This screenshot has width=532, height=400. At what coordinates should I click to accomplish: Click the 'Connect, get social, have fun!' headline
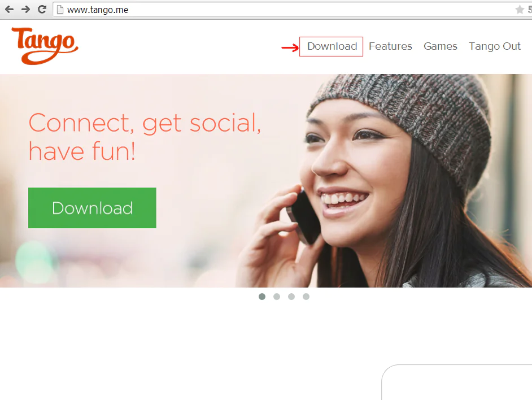(x=145, y=137)
